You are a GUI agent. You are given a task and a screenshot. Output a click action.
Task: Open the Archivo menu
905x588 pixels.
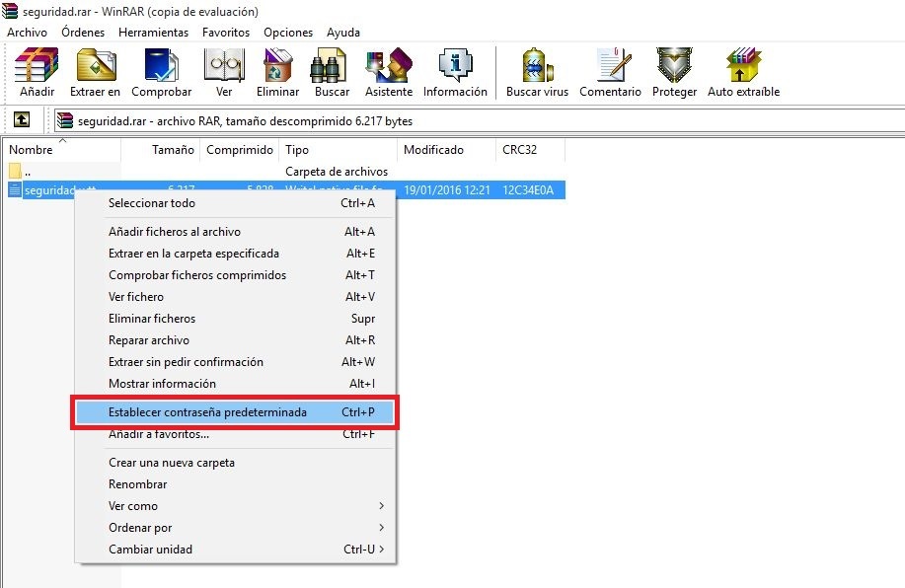[x=27, y=33]
